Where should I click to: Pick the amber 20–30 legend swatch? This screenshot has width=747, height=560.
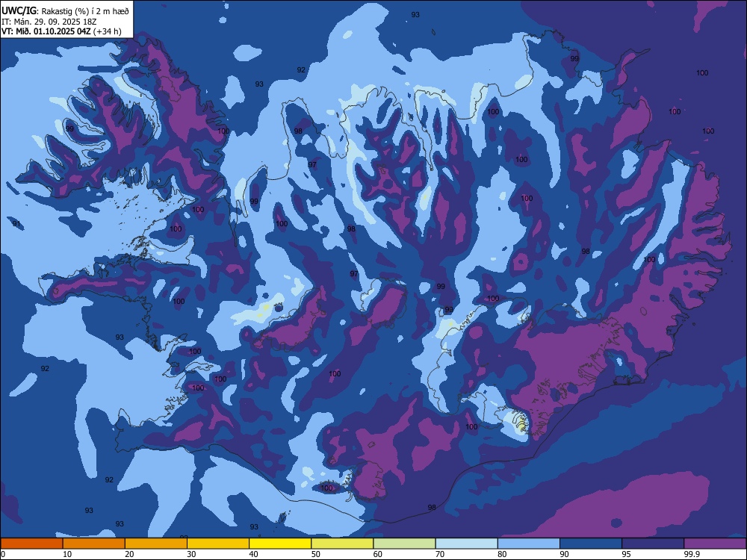click(x=156, y=544)
